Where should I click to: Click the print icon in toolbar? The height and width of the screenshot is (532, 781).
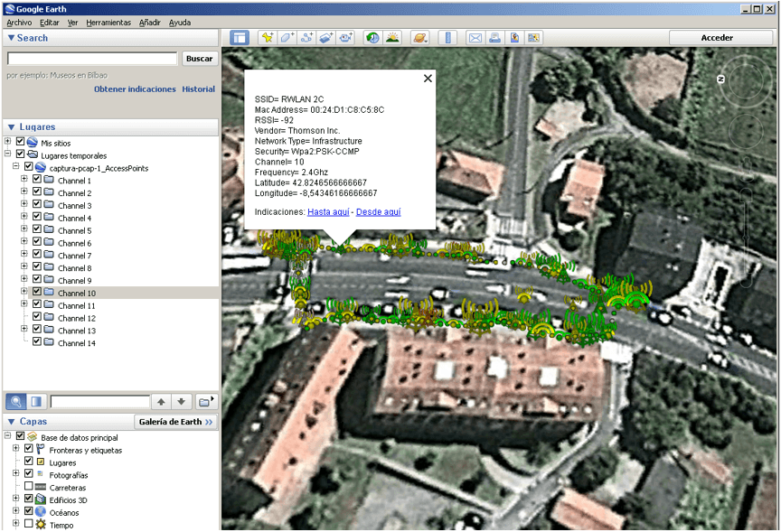[494, 38]
